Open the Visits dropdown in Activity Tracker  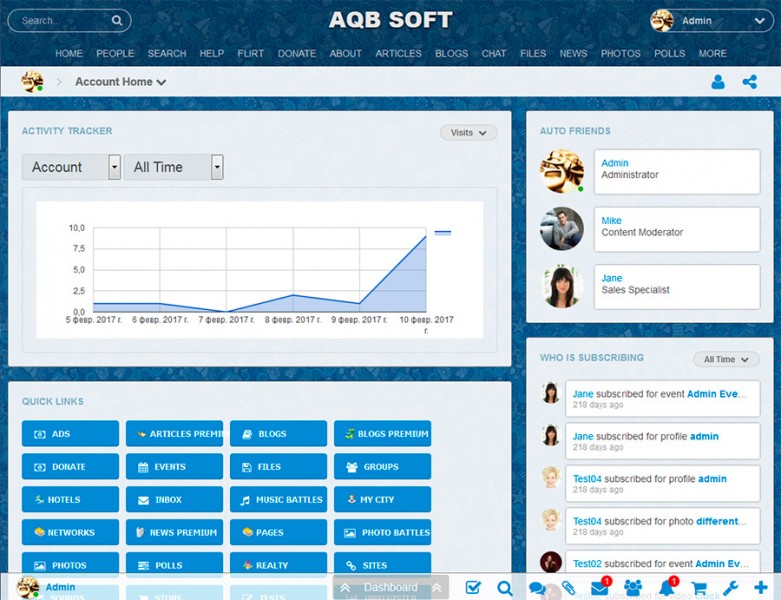[468, 132]
